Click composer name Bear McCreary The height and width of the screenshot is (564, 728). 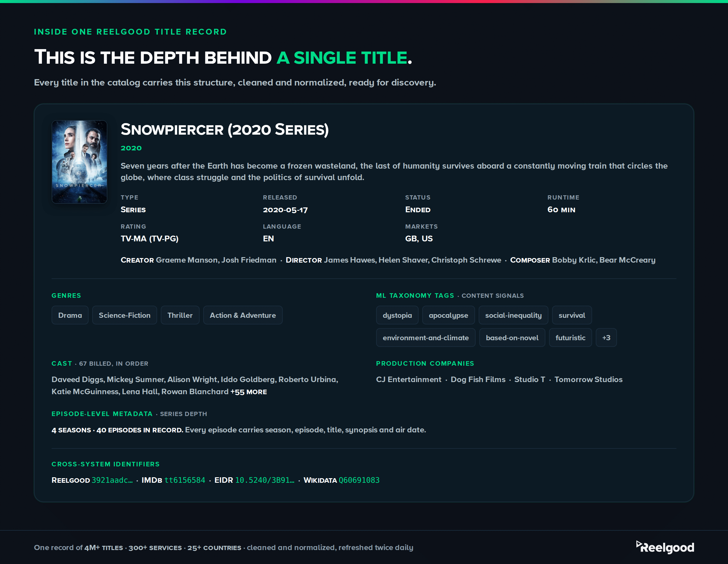tap(627, 260)
